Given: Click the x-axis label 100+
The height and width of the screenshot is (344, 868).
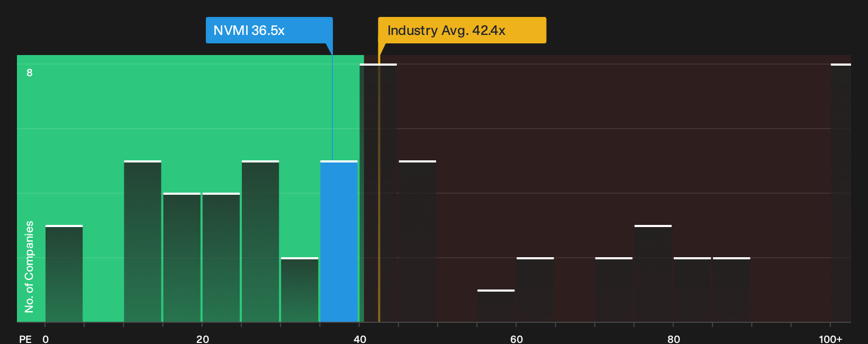Looking at the screenshot, I should [x=830, y=339].
